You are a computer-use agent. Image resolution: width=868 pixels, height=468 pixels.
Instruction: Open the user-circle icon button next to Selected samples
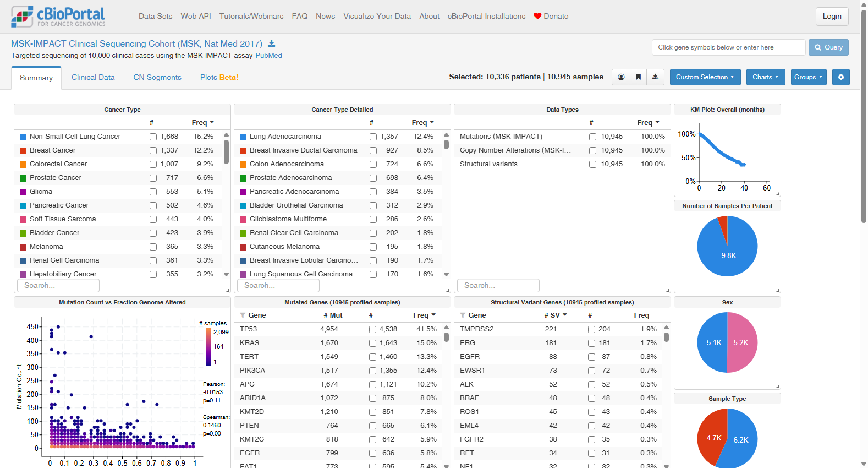tap(621, 77)
